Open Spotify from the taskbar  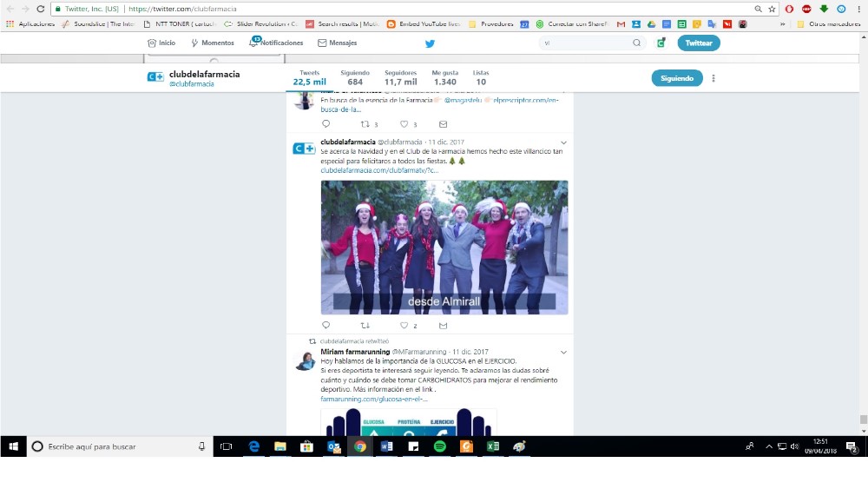[x=439, y=446]
